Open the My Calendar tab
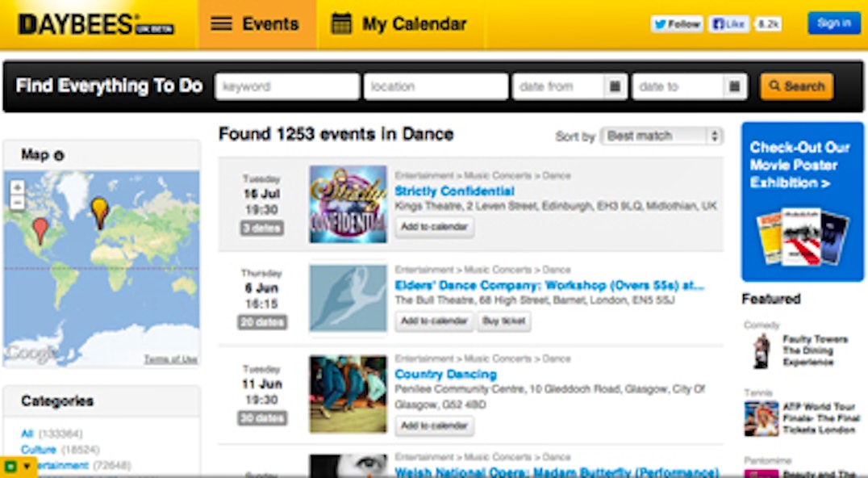 coord(399,24)
